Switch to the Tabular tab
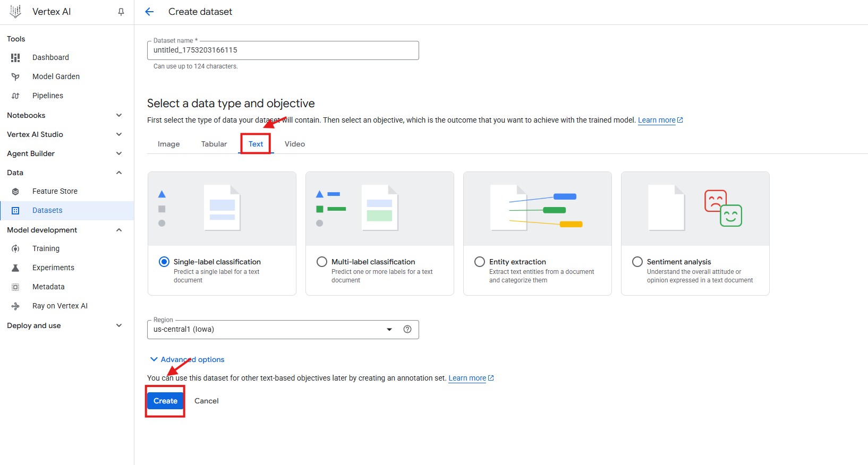The height and width of the screenshot is (465, 868). pyautogui.click(x=214, y=144)
